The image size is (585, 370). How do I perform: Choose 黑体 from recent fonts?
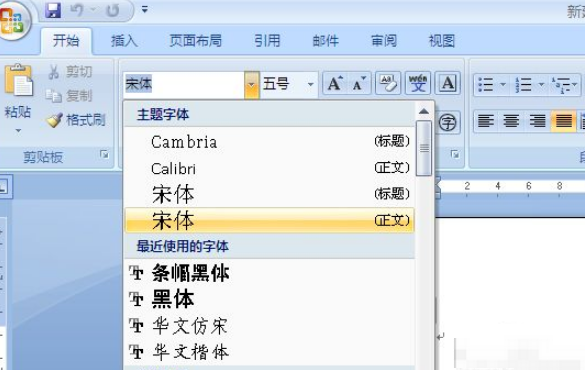tap(269, 299)
